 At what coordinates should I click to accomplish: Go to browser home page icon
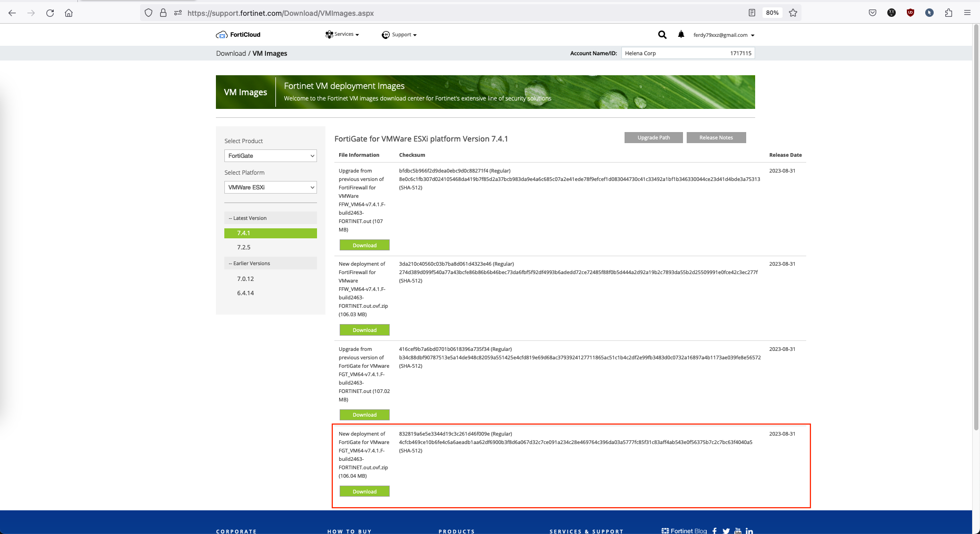click(68, 13)
